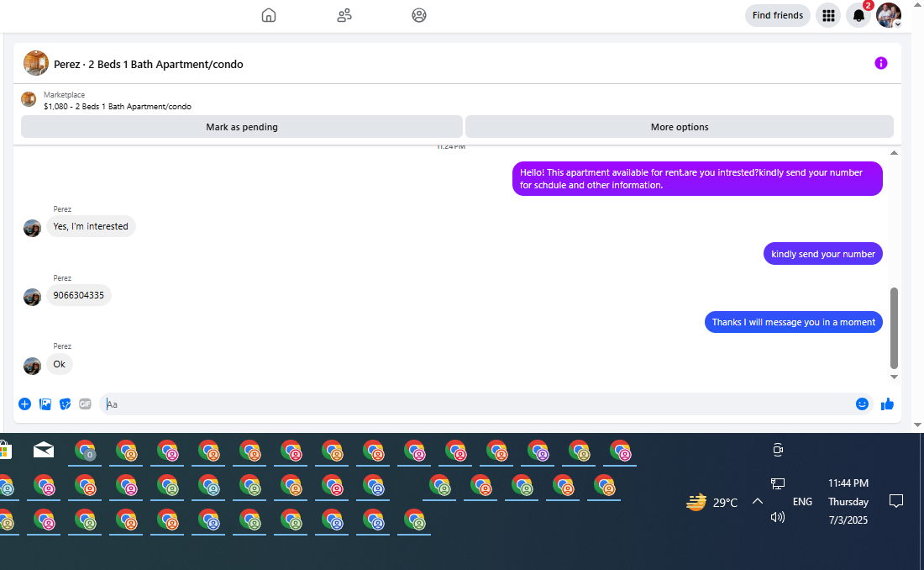Viewport: 924px width, 570px height.
Task: Go to the Facebook Home icon
Action: coord(269,15)
